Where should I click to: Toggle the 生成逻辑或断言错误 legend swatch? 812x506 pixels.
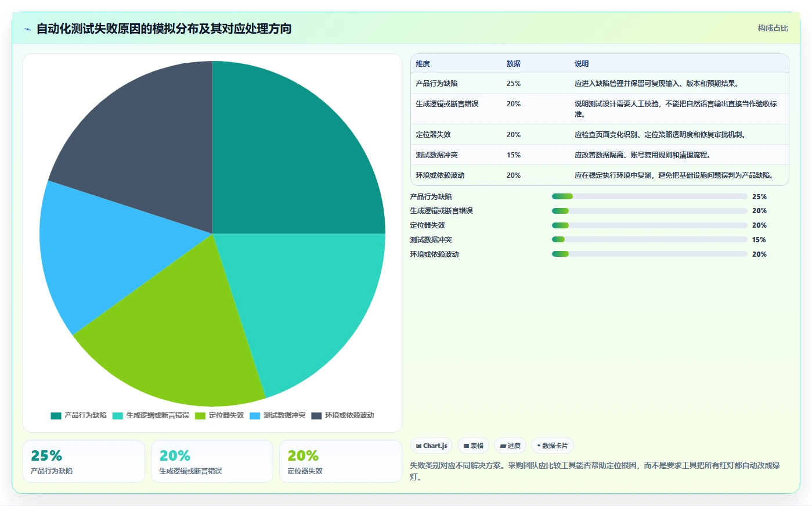(117, 416)
